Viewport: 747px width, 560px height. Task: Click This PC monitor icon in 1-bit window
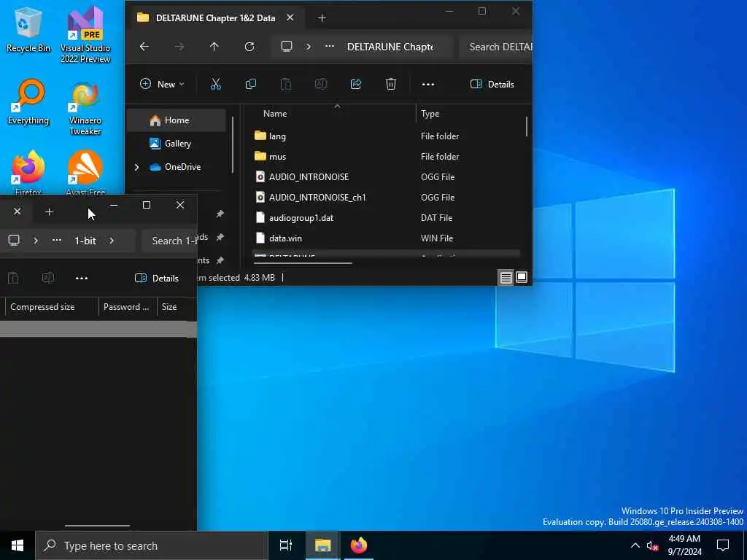(14, 241)
